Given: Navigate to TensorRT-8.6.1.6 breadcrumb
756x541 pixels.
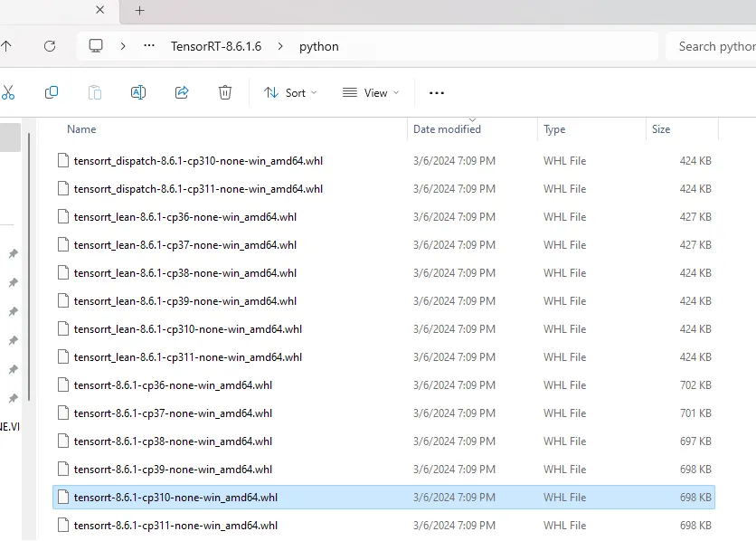Looking at the screenshot, I should (x=216, y=46).
